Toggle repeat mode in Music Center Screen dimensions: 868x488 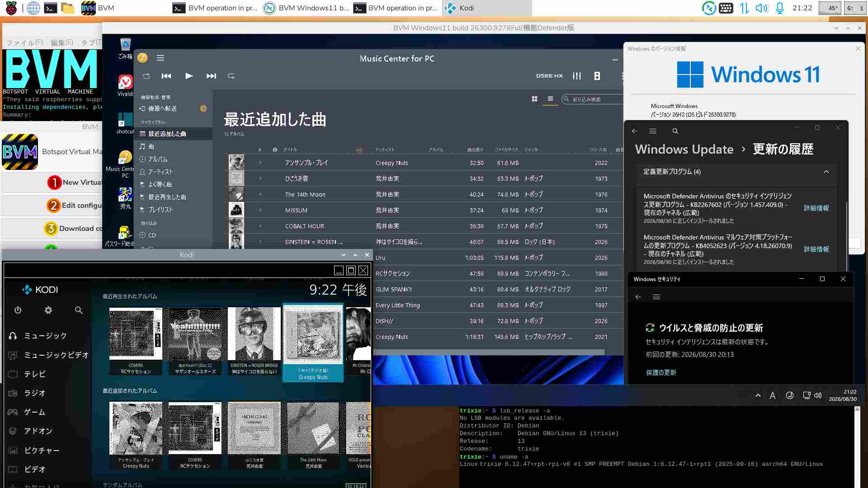[231, 76]
